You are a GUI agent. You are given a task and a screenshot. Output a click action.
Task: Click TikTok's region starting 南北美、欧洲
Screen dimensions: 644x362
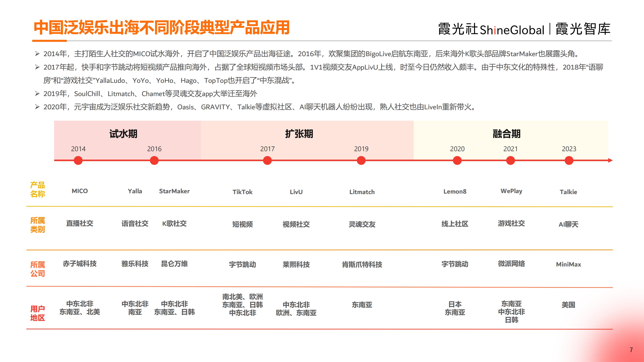(x=243, y=305)
